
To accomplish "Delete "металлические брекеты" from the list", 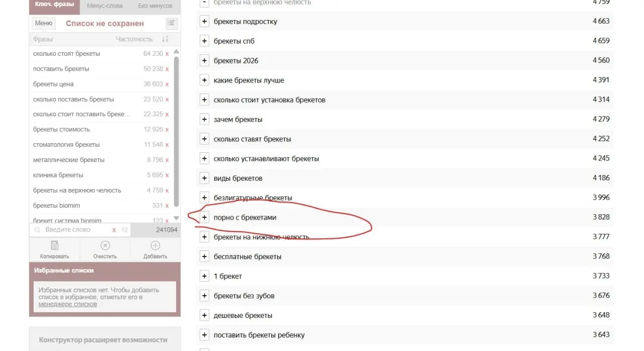I will click(167, 160).
